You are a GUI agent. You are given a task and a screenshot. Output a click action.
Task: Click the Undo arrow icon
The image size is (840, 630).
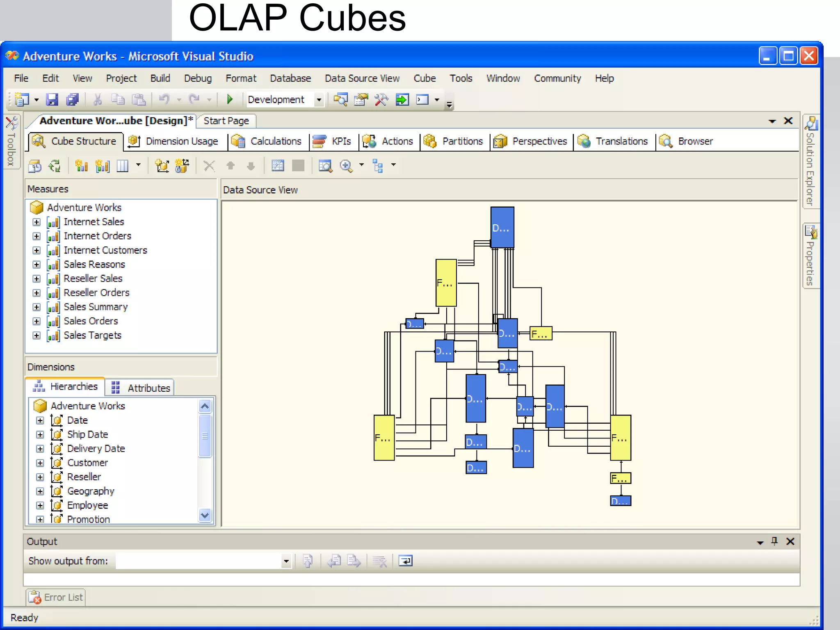click(x=164, y=99)
